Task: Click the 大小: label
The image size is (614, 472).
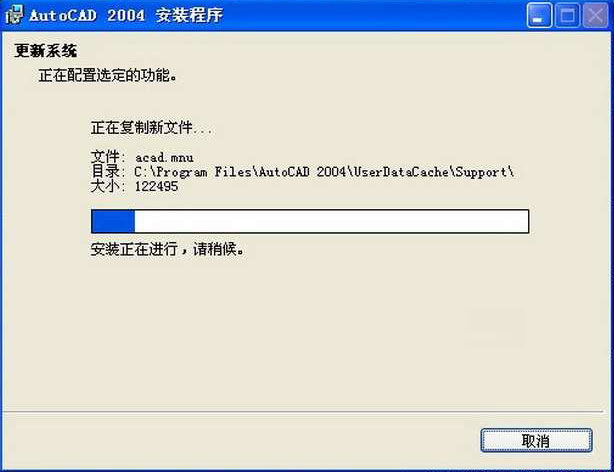Action: [x=108, y=186]
